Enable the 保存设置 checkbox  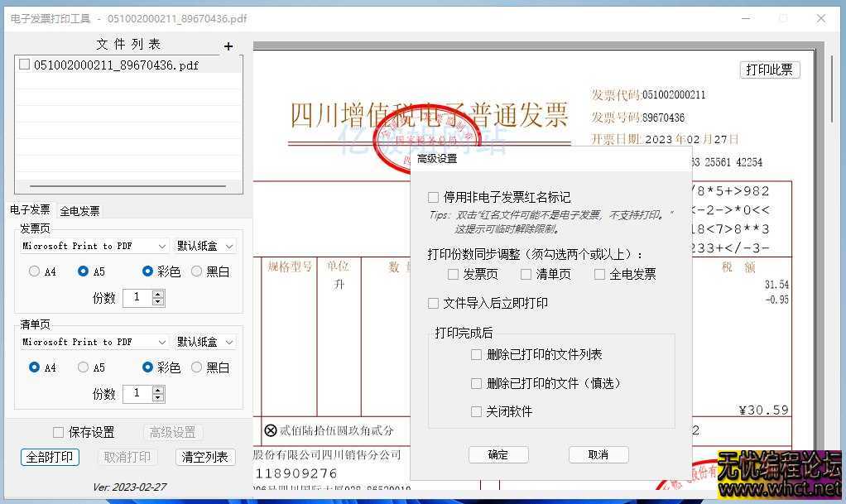pos(58,432)
